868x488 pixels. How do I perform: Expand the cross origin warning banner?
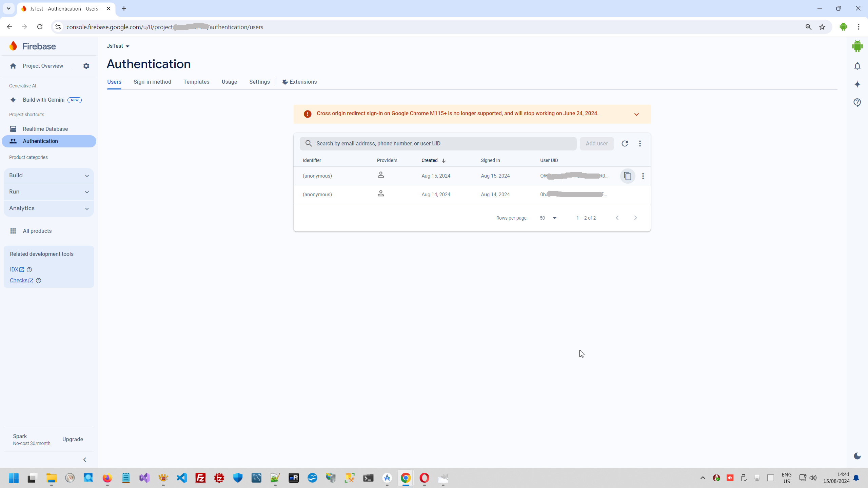[x=636, y=114]
